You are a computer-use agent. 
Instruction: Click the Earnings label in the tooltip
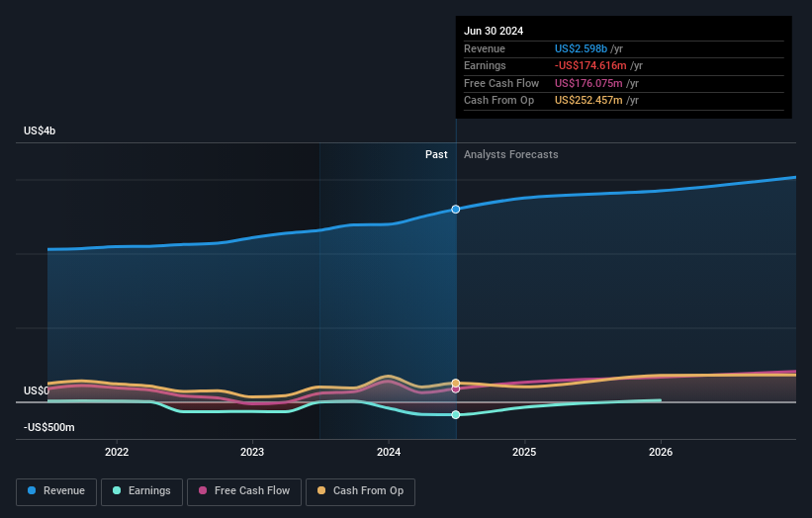coord(485,65)
